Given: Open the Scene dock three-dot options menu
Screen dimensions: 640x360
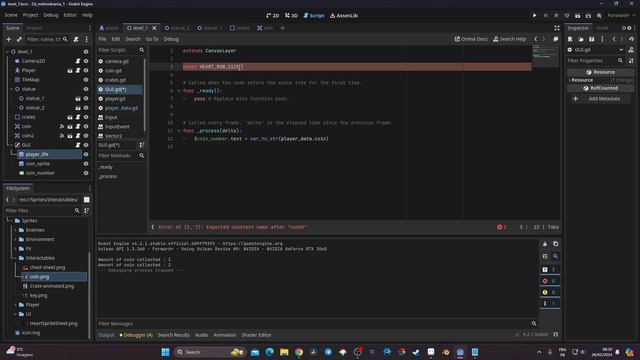Looking at the screenshot, I should pyautogui.click(x=87, y=39).
